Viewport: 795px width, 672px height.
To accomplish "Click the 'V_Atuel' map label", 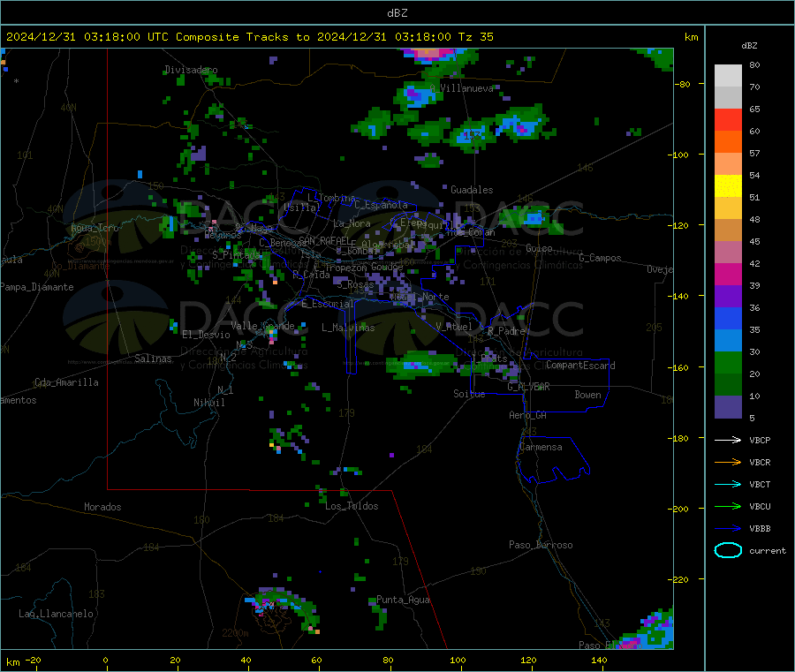I will click(454, 327).
